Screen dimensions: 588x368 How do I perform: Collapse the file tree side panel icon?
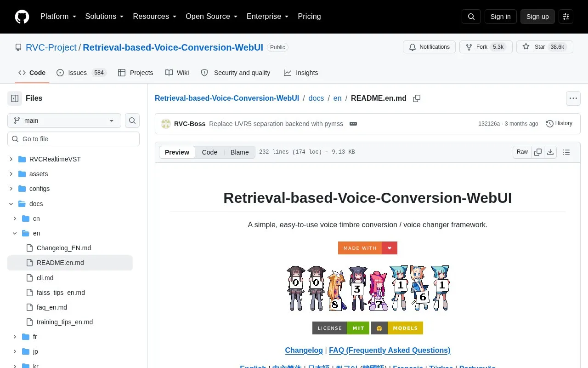pyautogui.click(x=15, y=98)
